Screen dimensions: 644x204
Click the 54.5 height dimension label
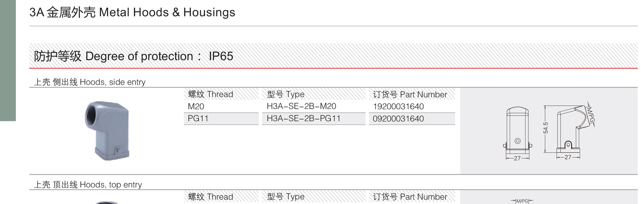(x=546, y=128)
